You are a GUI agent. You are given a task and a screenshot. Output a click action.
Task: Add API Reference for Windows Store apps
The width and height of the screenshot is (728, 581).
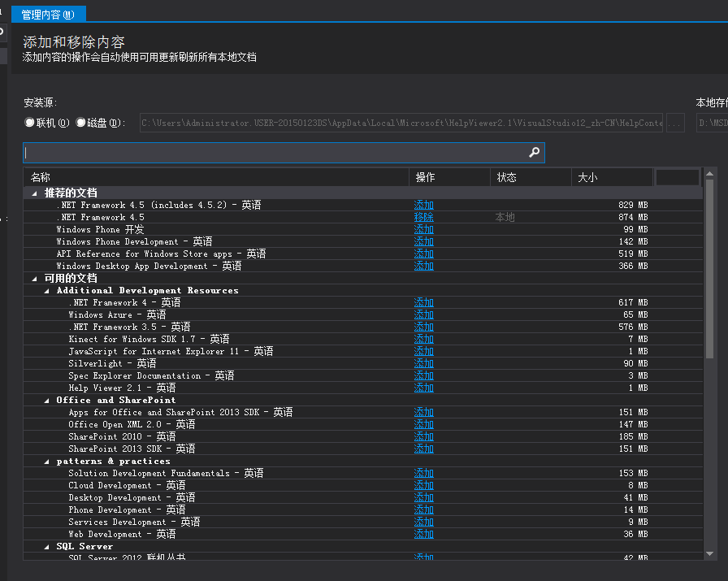click(x=423, y=254)
